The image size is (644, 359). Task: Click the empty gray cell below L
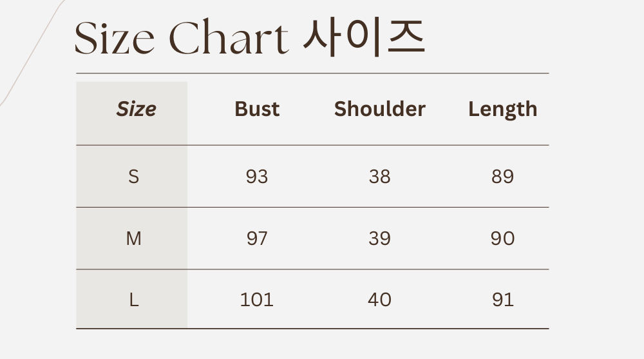pyautogui.click(x=132, y=320)
